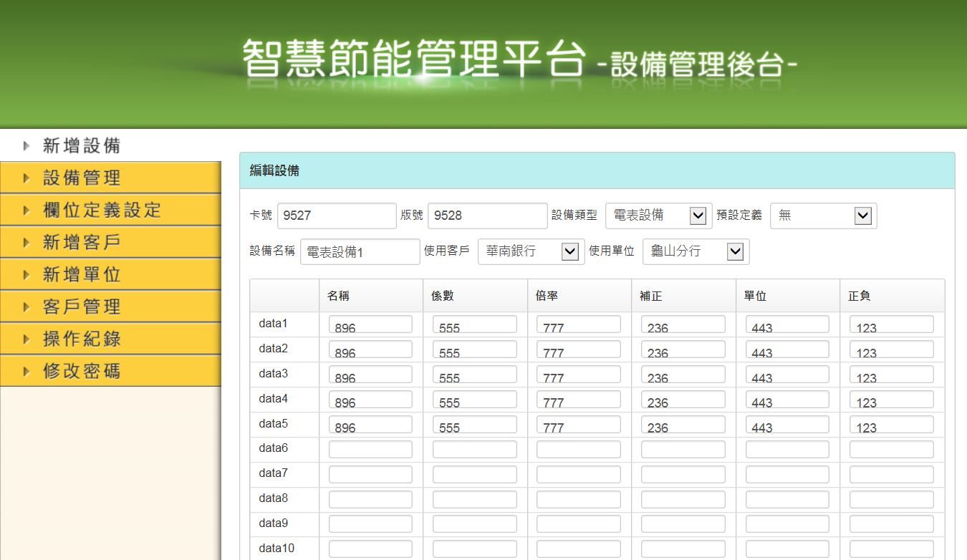
Task: Click the empty data9 係數 field
Action: click(475, 525)
